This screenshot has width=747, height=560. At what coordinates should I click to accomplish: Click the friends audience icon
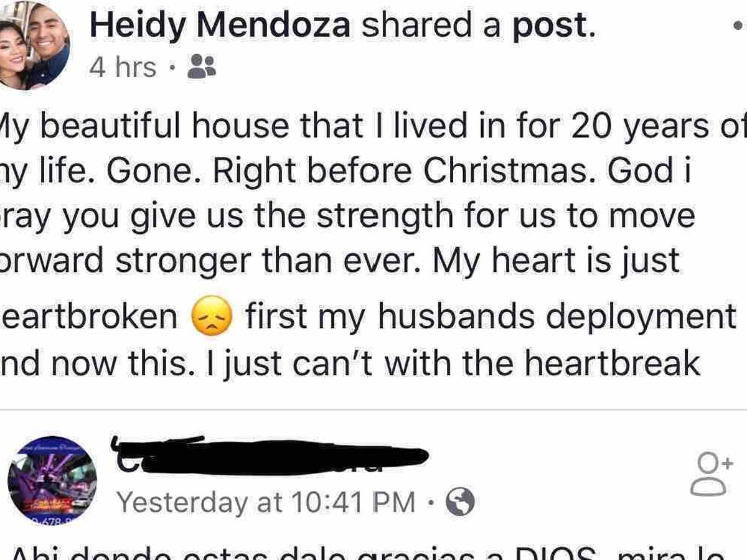point(202,67)
